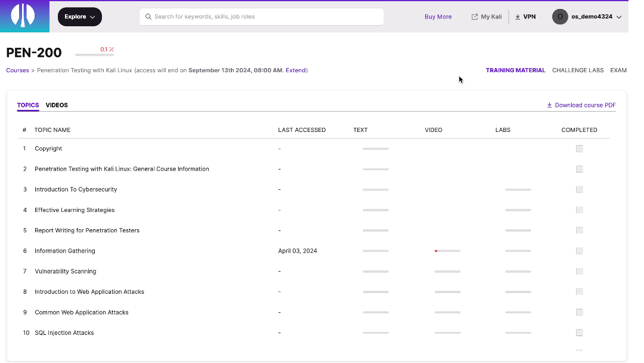The width and height of the screenshot is (644, 363).
Task: Click the VPN download icon
Action: (516, 16)
